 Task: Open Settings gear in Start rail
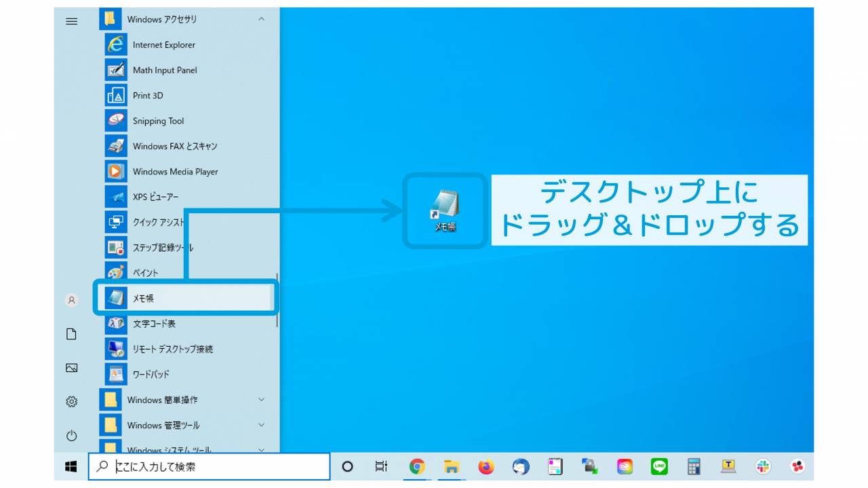point(71,401)
